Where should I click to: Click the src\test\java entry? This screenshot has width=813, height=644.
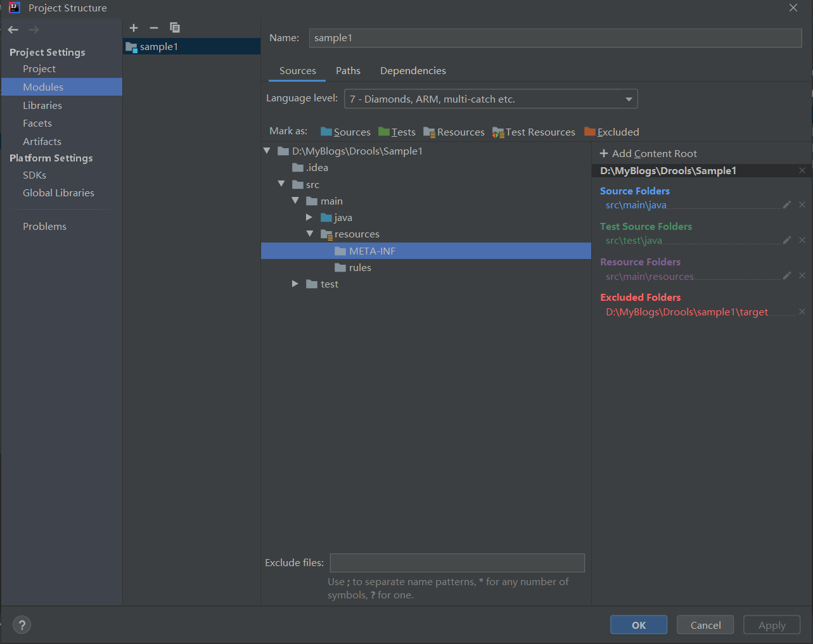pyautogui.click(x=634, y=240)
